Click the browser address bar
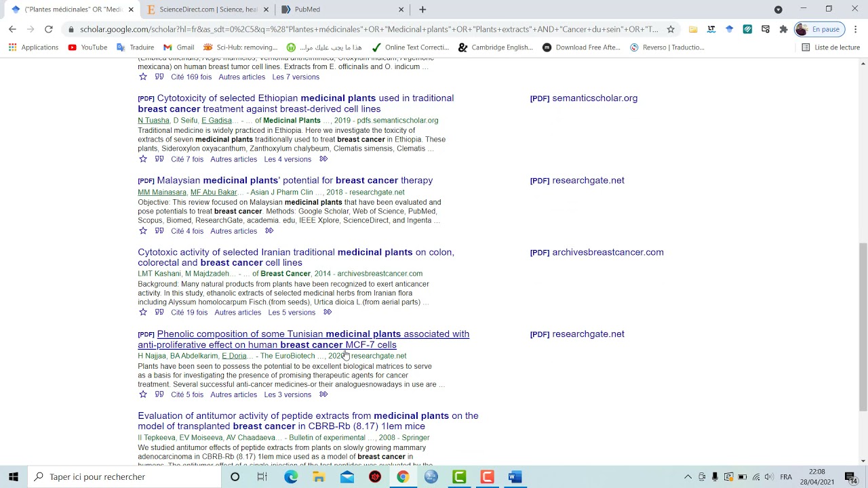The width and height of the screenshot is (868, 488). pos(369,29)
